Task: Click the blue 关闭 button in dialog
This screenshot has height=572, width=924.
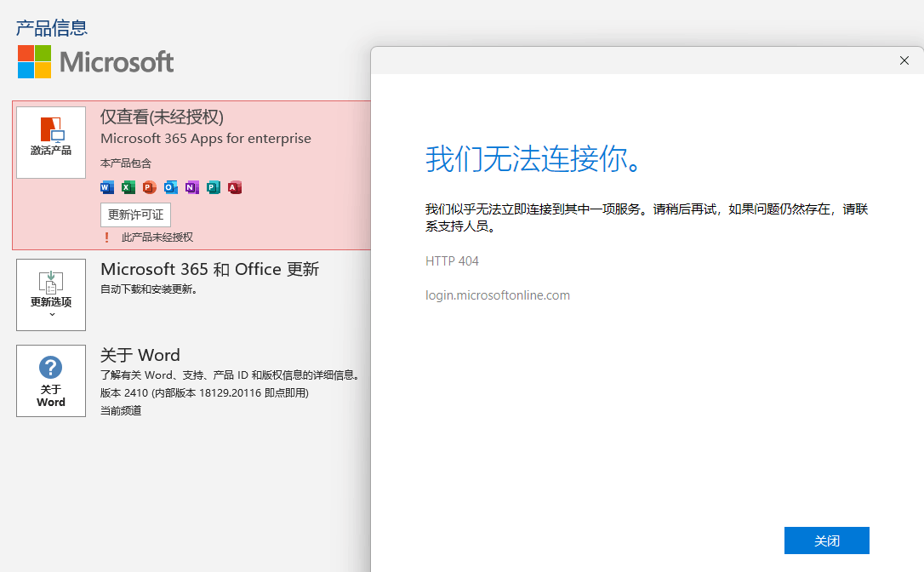Action: 827,541
